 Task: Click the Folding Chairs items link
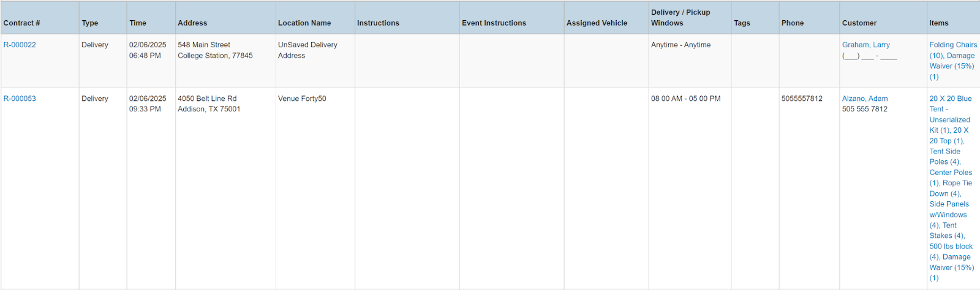click(952, 45)
